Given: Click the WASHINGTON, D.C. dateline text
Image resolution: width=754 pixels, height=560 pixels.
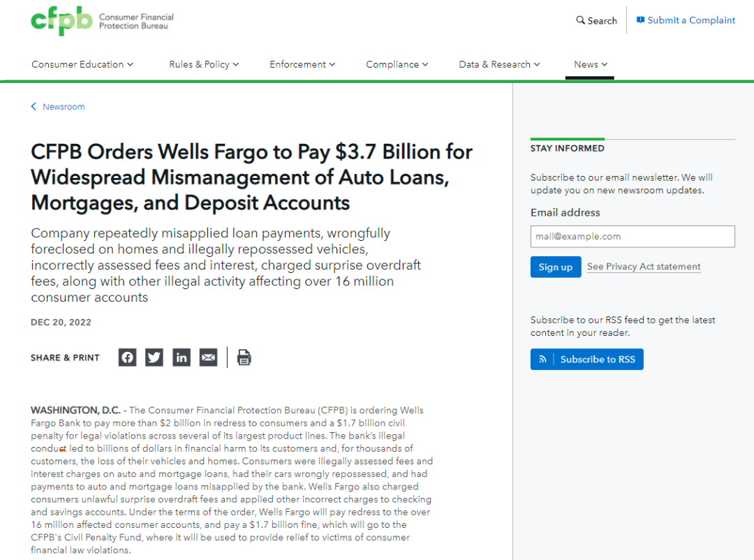Looking at the screenshot, I should [75, 410].
